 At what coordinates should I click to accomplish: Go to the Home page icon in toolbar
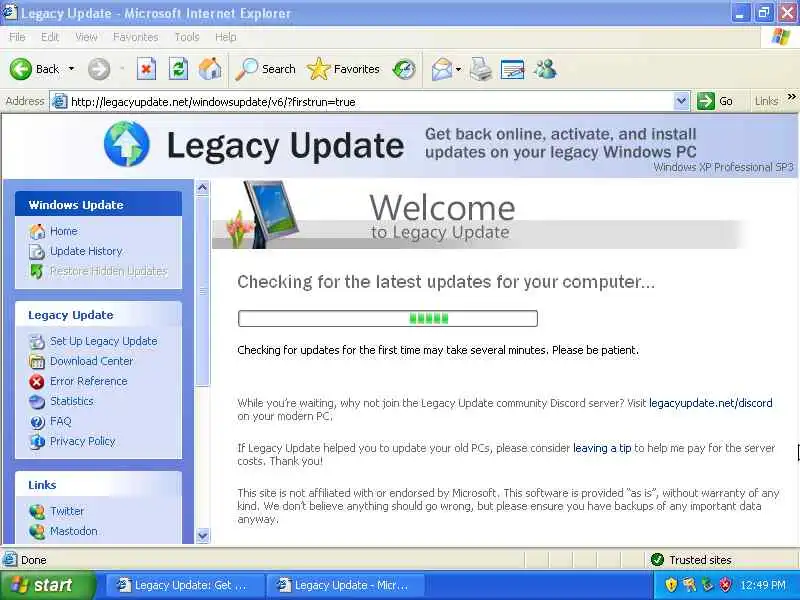pyautogui.click(x=210, y=69)
